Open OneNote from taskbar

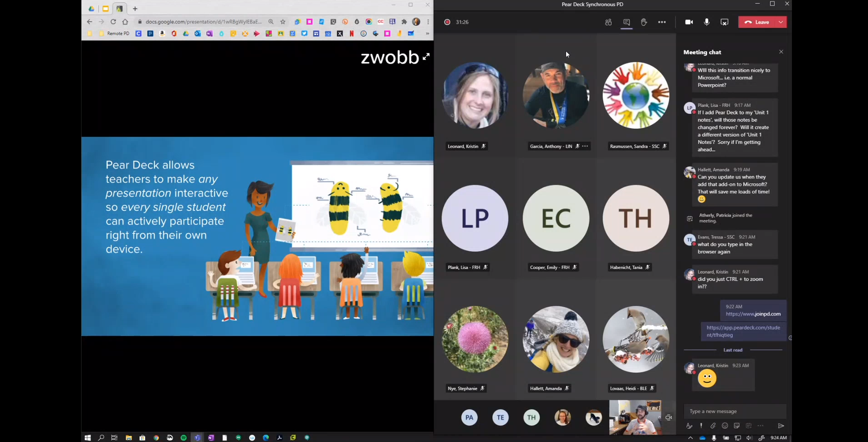point(211,437)
